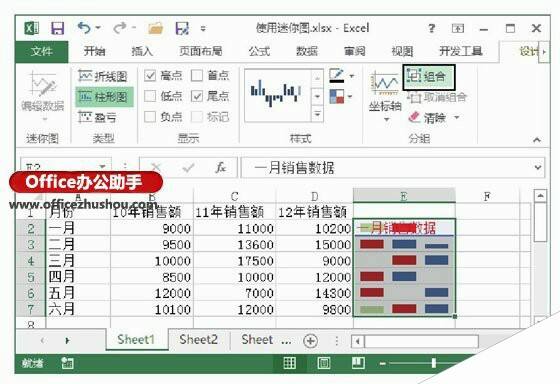
Task: Open ribbon display options icon
Action: [458, 28]
